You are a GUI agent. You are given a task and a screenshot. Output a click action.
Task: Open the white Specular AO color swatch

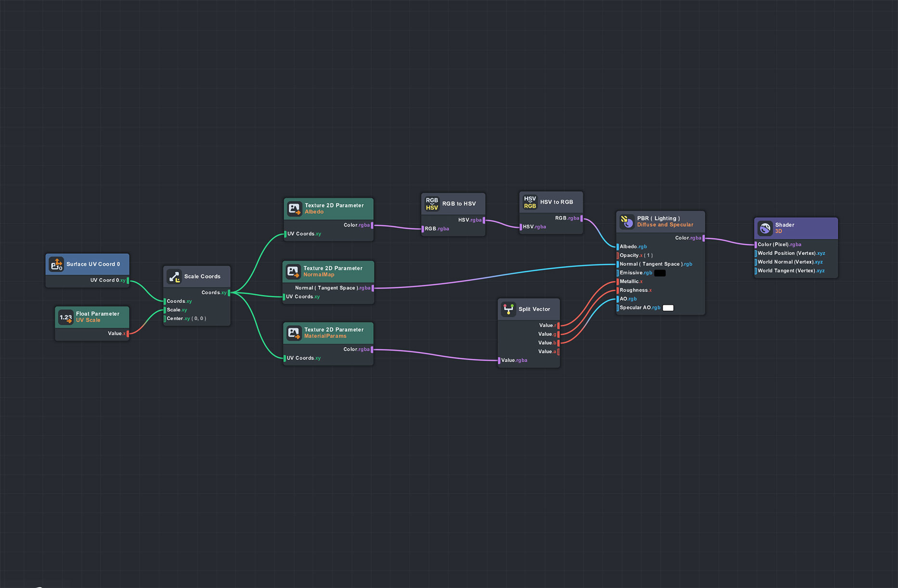[668, 308]
